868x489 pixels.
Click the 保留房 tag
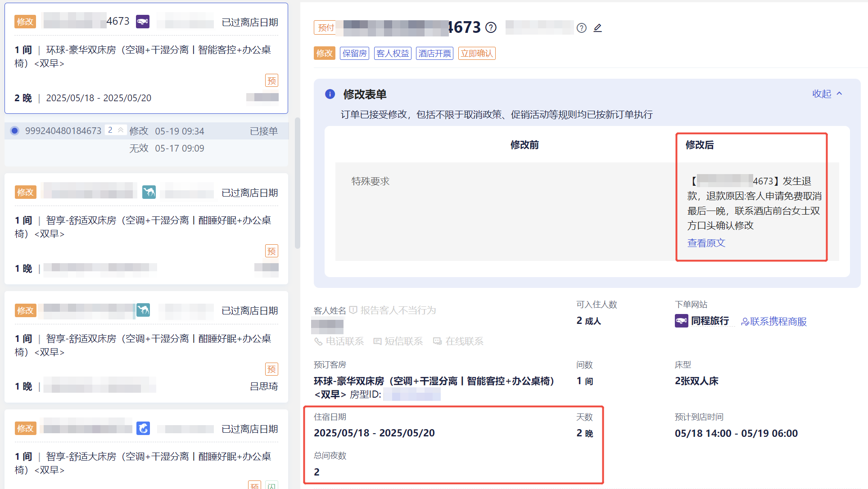[x=355, y=54]
